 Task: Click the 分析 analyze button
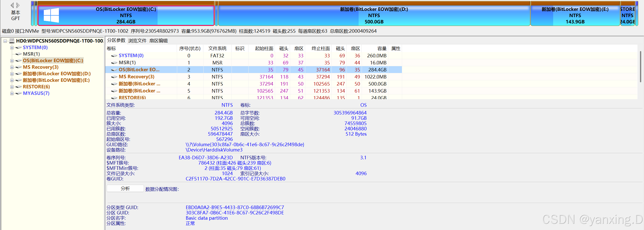click(125, 188)
